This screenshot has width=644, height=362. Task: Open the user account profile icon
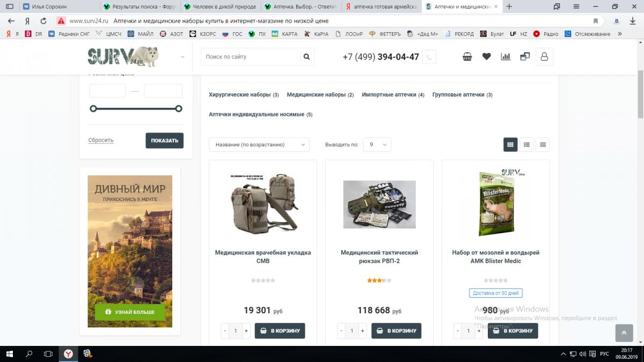point(544,57)
